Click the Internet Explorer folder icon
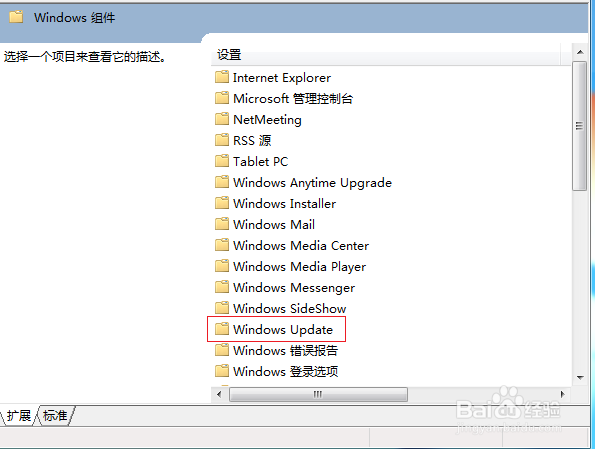This screenshot has height=449, width=595. coord(222,77)
